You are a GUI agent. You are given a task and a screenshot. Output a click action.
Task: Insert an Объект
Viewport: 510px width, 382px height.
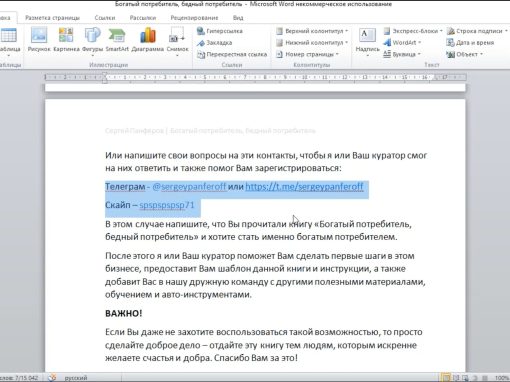[463, 54]
